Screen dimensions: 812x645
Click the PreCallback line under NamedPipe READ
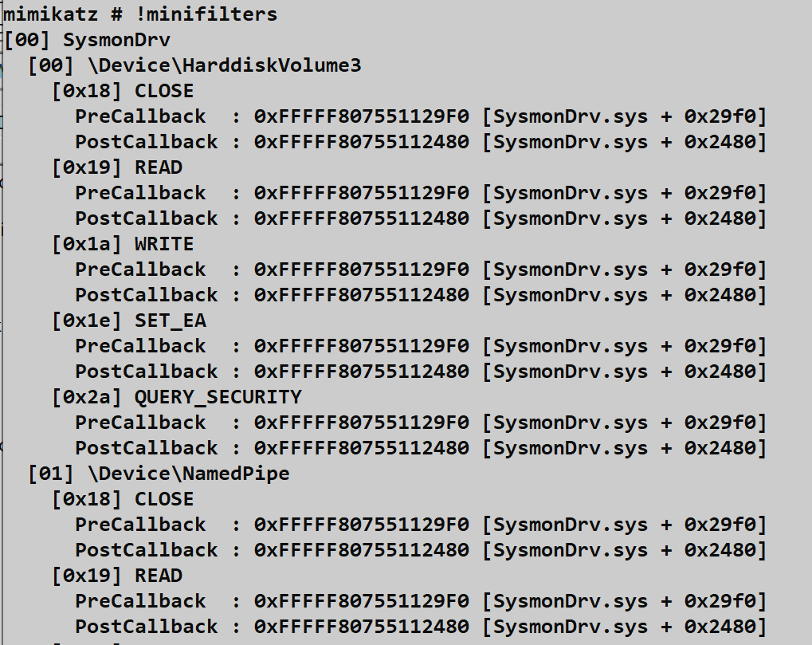pos(420,601)
